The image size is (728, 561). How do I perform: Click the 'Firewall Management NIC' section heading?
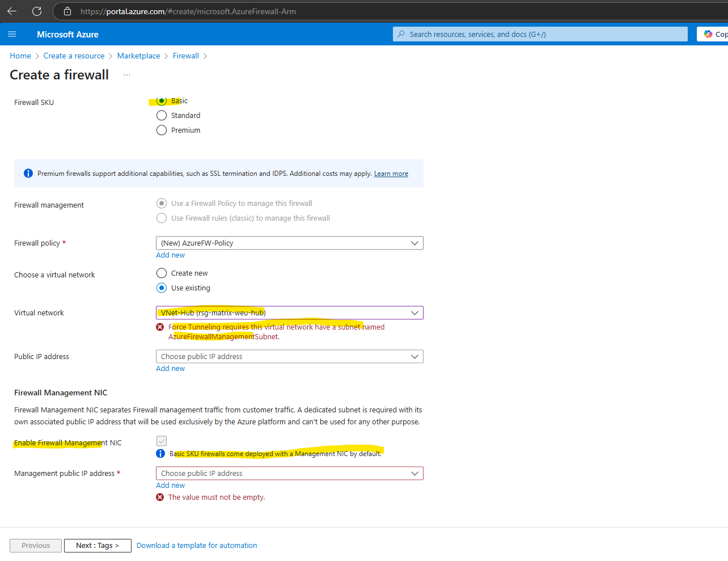pos(61,393)
